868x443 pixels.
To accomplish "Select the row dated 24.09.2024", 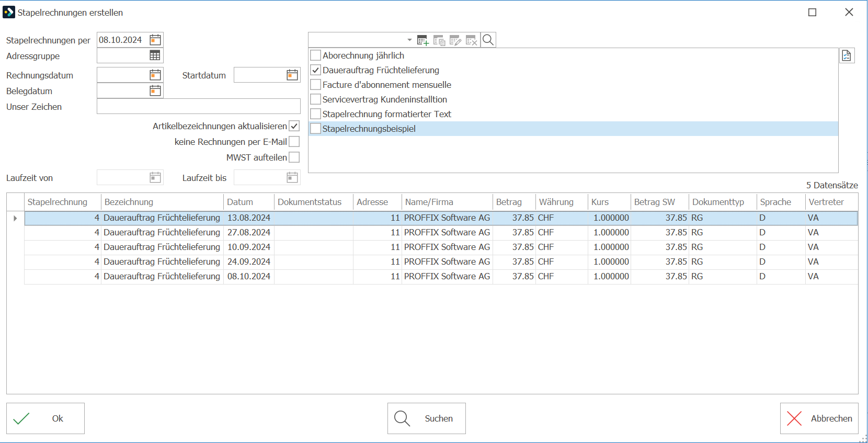I will 441,262.
